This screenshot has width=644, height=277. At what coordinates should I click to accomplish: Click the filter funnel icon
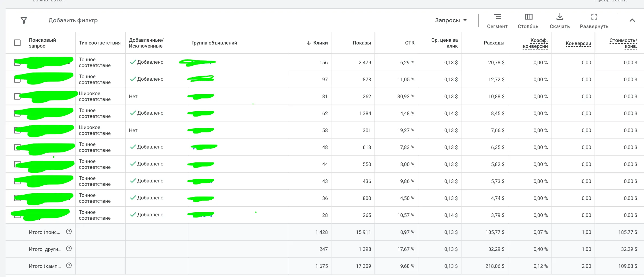[x=24, y=20]
